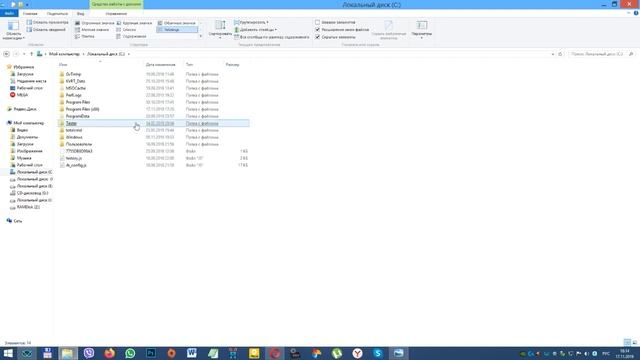The width and height of the screenshot is (640, 360).
Task: Choose List layout
Action: pos(126,30)
